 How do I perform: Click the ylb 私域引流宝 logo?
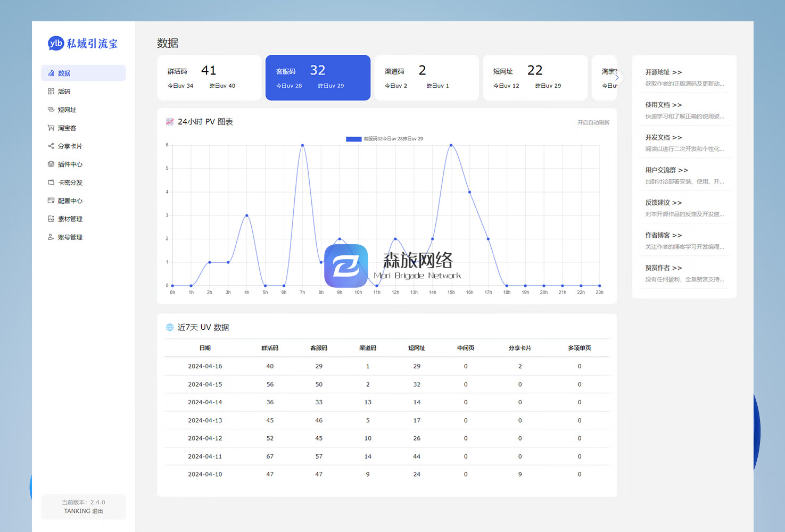pyautogui.click(x=82, y=44)
